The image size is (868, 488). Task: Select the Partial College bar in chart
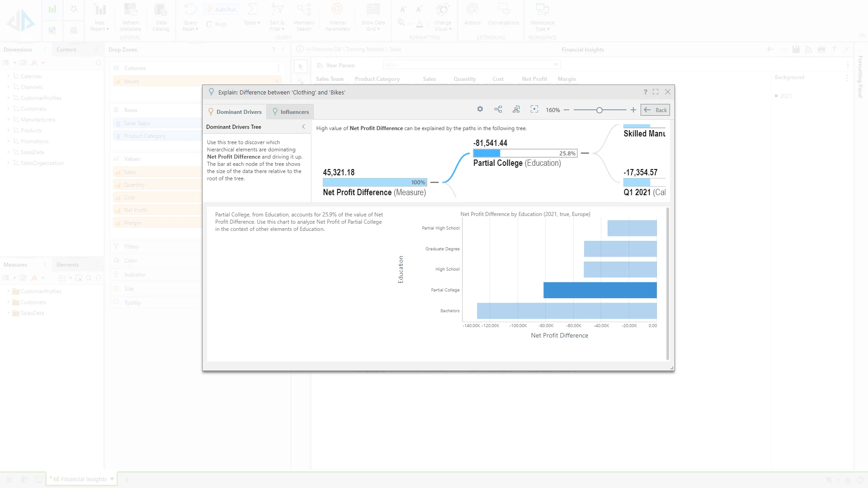coord(599,290)
